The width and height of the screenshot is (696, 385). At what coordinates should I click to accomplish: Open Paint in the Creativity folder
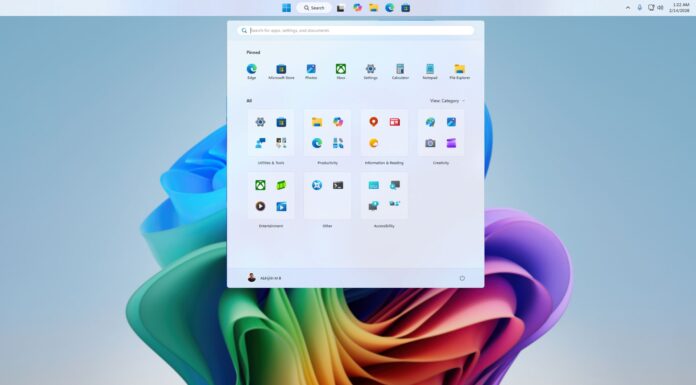(430, 122)
